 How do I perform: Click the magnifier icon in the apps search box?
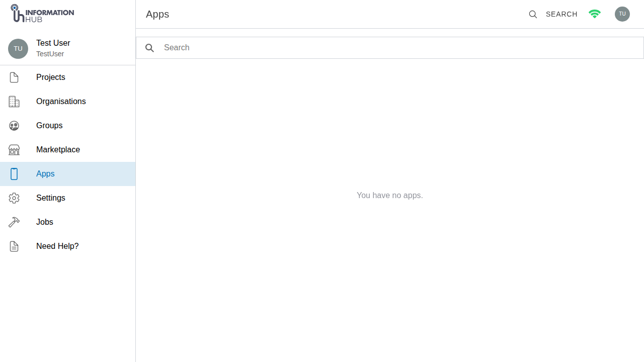tap(149, 48)
